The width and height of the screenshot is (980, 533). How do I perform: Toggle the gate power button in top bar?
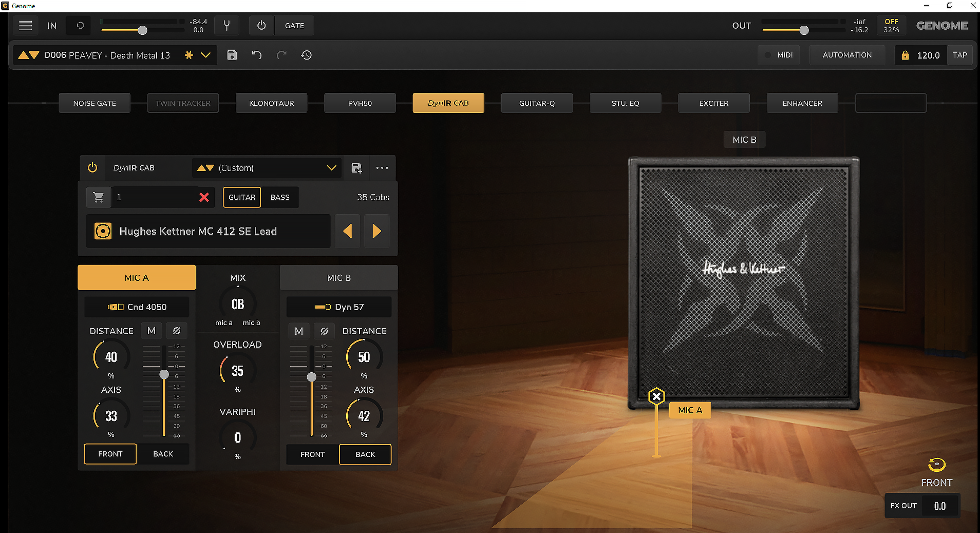tap(261, 26)
